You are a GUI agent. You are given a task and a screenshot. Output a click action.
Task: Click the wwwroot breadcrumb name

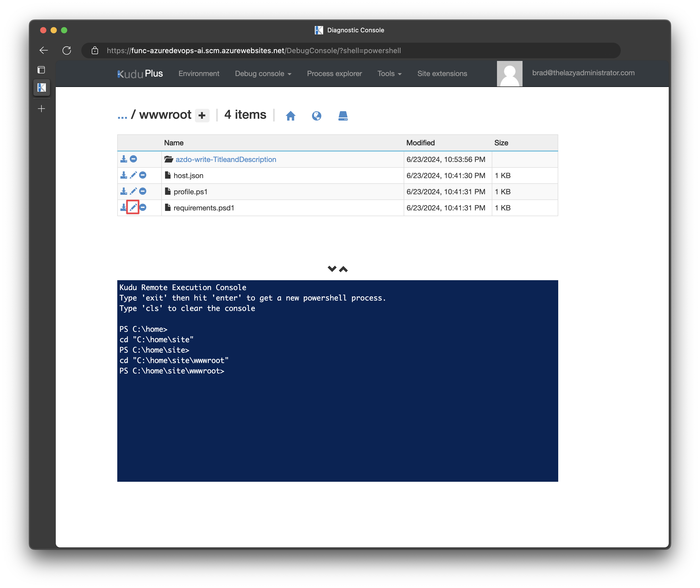(165, 115)
